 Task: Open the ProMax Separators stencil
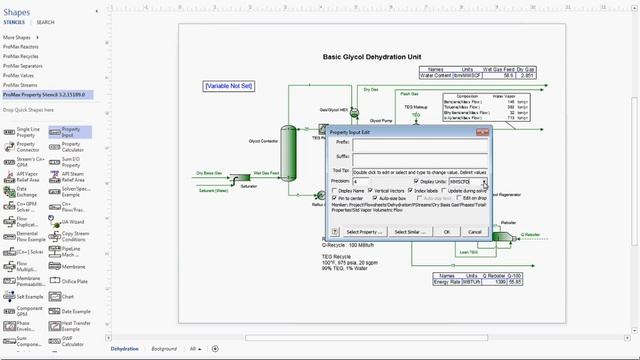click(23, 66)
